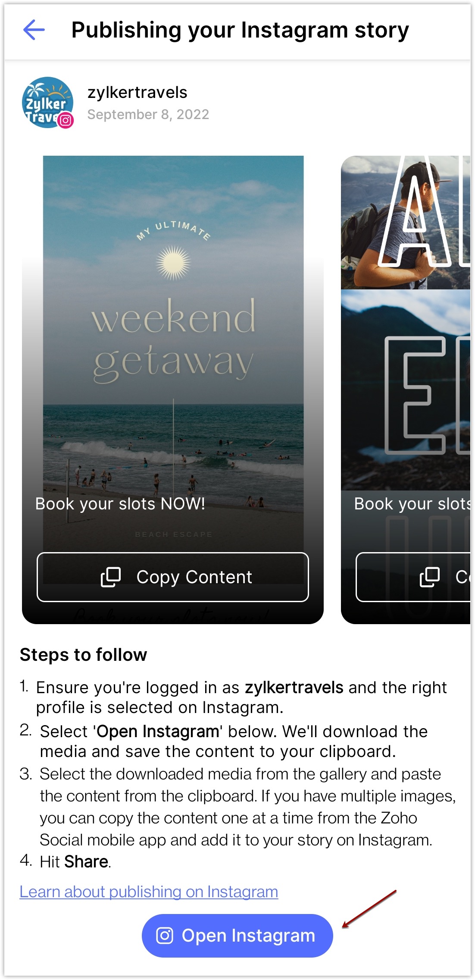The image size is (475, 980).
Task: Click Instagram logo inside Open Instagram button
Action: tap(165, 936)
